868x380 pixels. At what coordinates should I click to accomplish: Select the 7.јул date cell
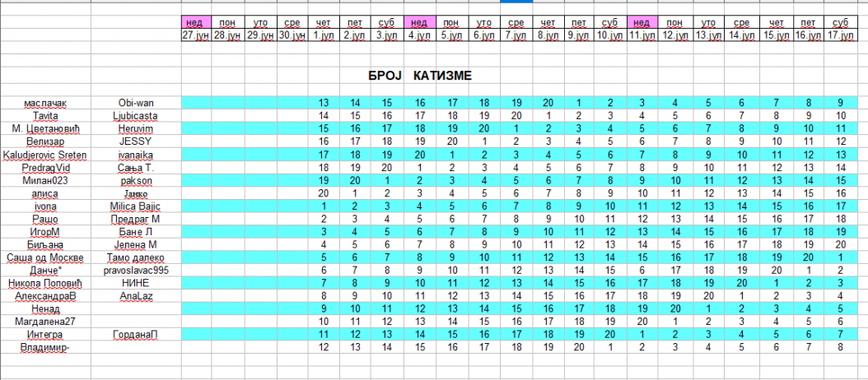pyautogui.click(x=516, y=35)
